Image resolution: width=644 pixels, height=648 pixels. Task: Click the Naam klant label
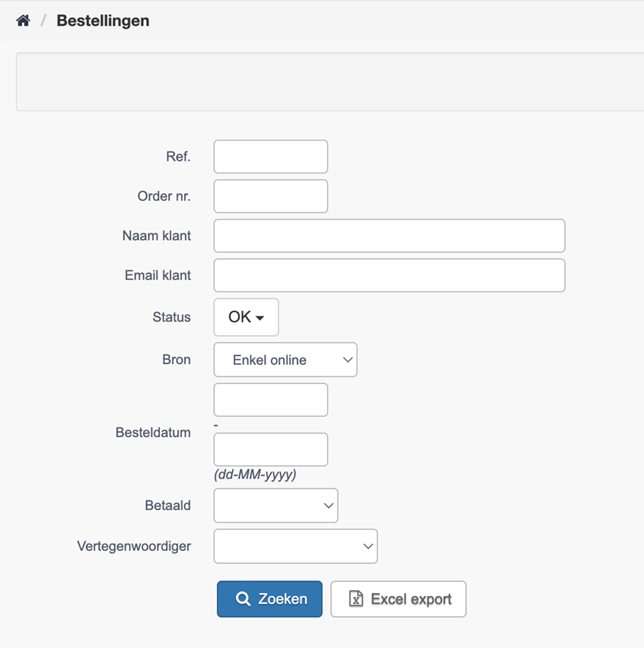coord(156,236)
